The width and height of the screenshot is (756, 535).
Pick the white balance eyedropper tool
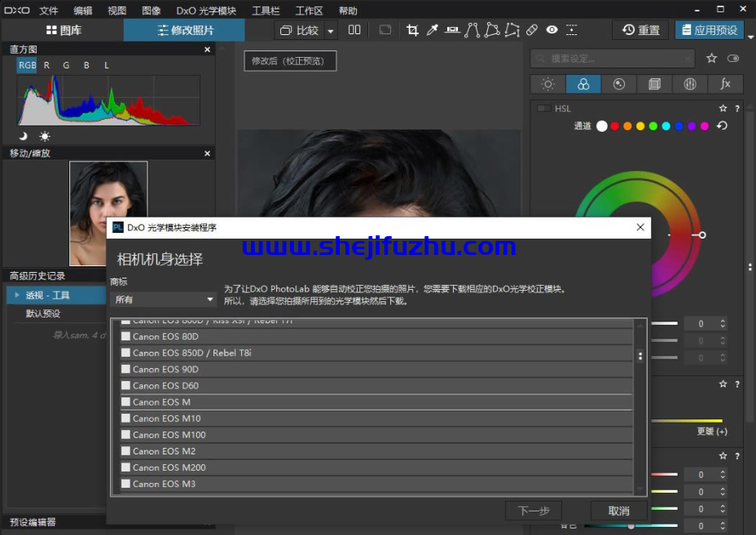(432, 30)
